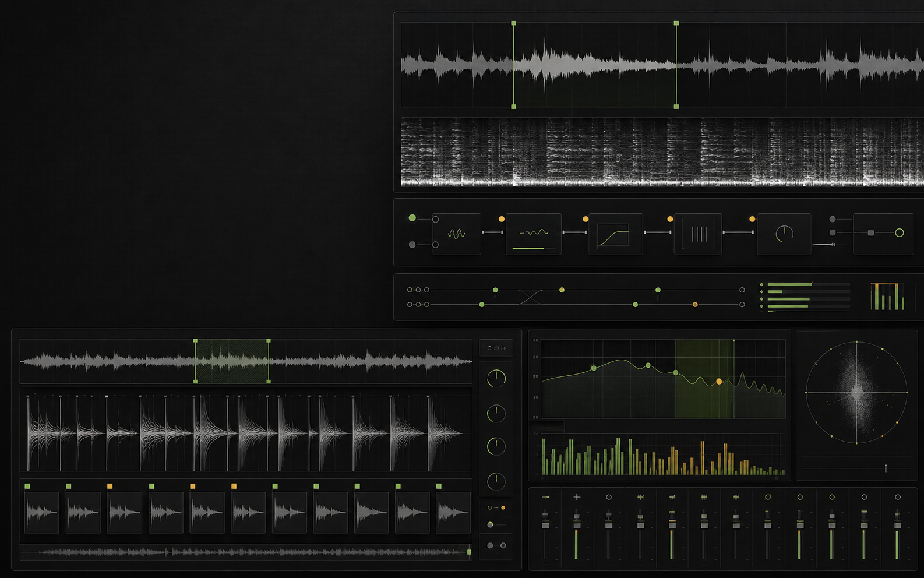Click the dial module in the signal chain

point(784,234)
